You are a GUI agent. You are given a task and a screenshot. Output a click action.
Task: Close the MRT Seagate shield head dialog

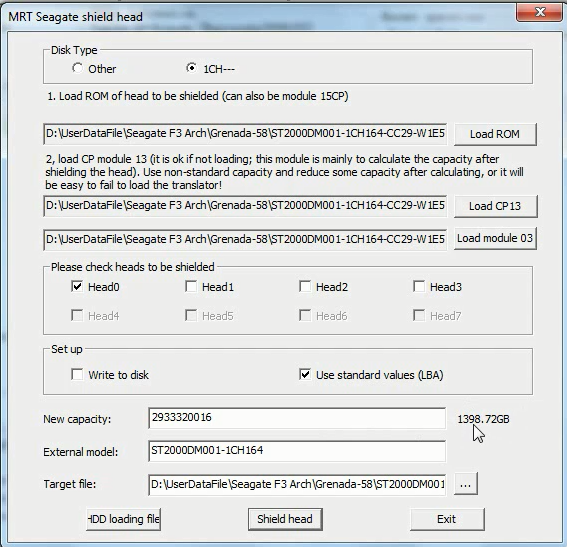(x=539, y=13)
